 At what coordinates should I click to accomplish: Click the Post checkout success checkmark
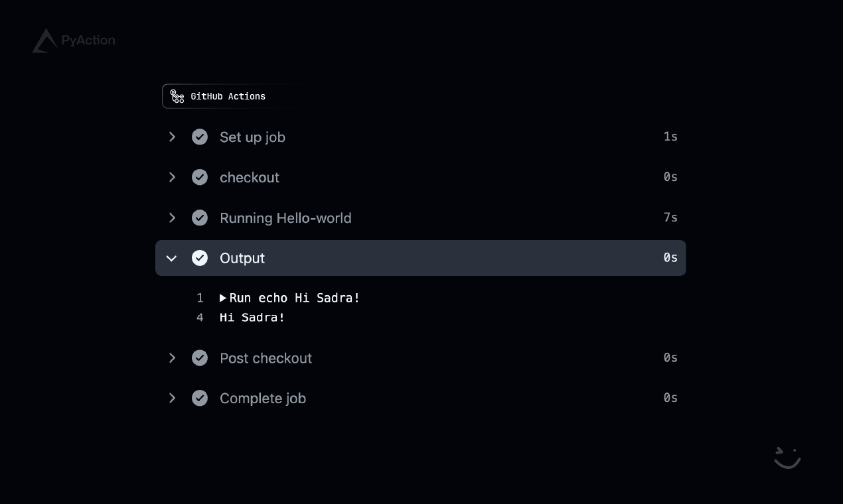click(200, 358)
